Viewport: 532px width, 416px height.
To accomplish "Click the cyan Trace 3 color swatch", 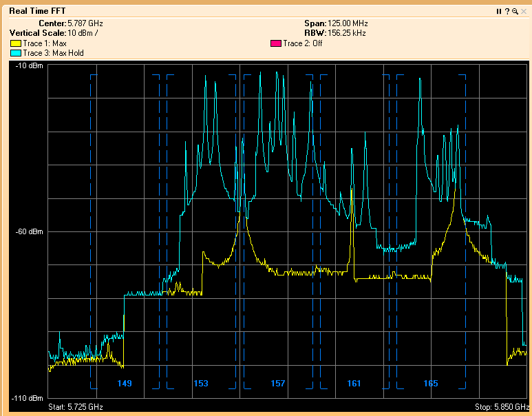I will point(16,53).
